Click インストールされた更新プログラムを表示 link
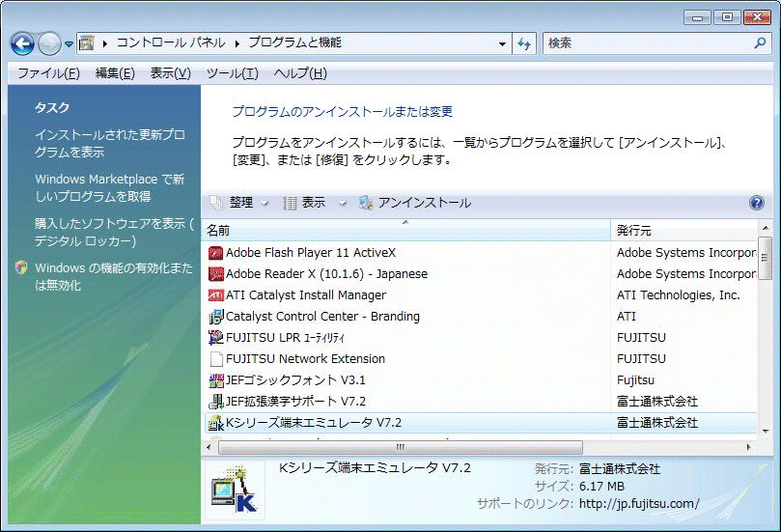Screen dimensions: 781x532 (x=110, y=143)
